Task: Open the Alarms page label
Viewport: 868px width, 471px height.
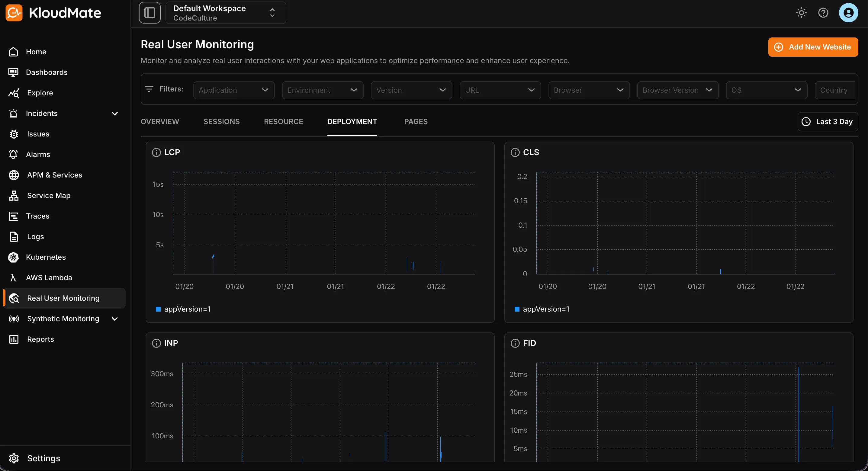Action: point(38,154)
